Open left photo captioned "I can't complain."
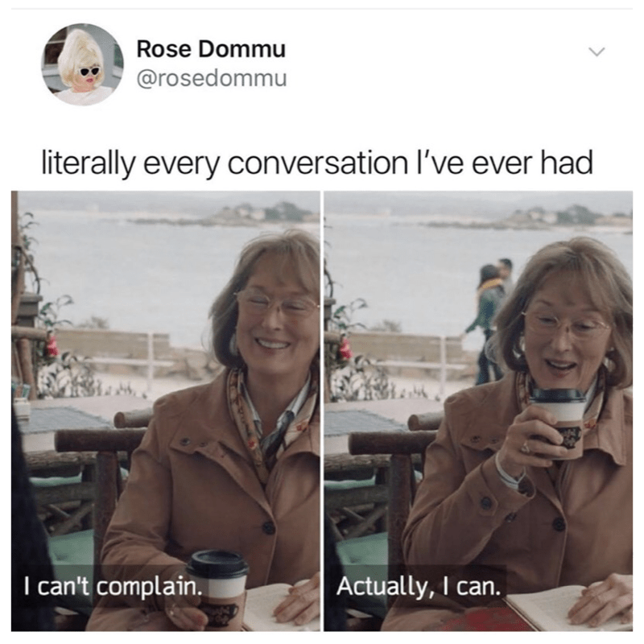This screenshot has height=644, width=644. [166, 411]
